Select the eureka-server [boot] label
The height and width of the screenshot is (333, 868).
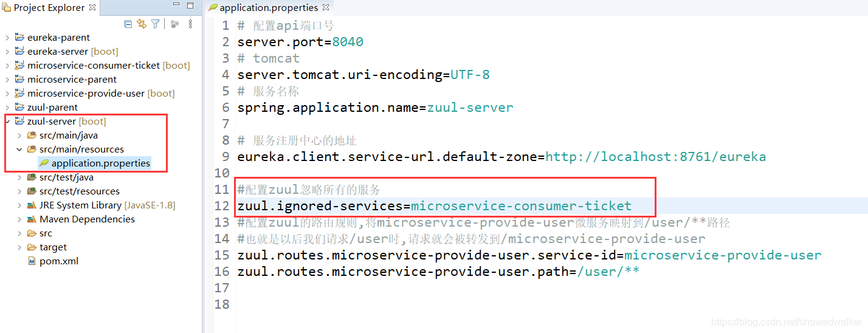pyautogui.click(x=73, y=51)
